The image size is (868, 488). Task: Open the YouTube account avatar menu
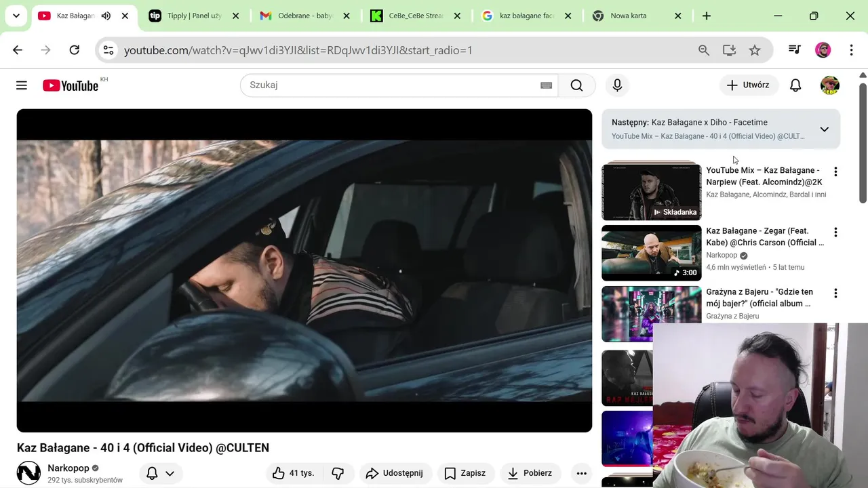[x=830, y=85]
